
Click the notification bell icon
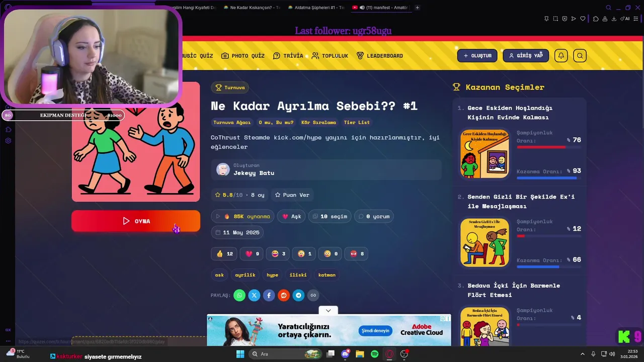(561, 55)
